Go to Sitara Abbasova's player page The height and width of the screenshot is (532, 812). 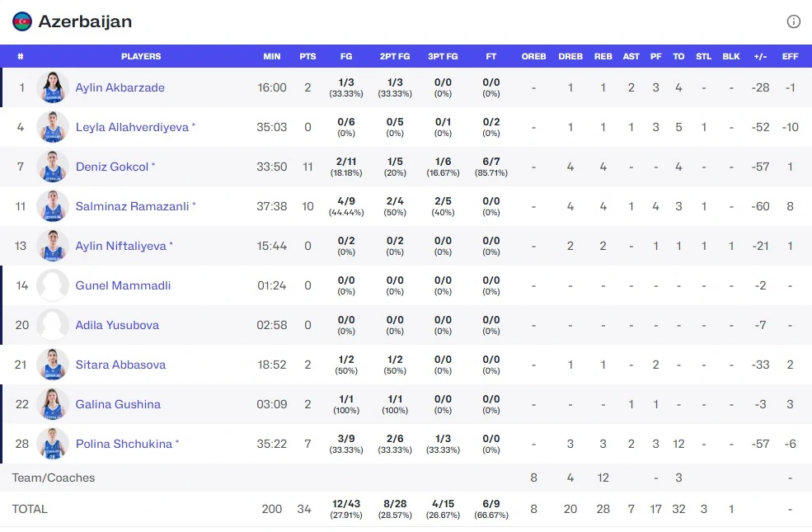point(120,365)
